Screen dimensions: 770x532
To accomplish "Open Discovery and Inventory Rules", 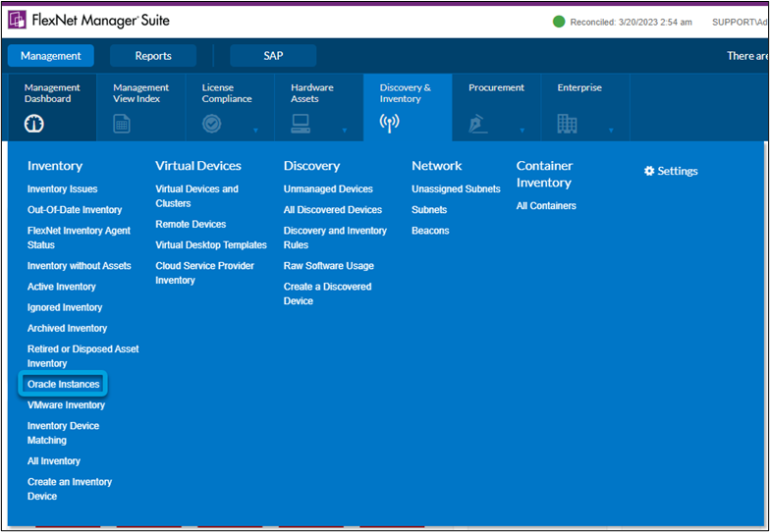I will tap(336, 238).
